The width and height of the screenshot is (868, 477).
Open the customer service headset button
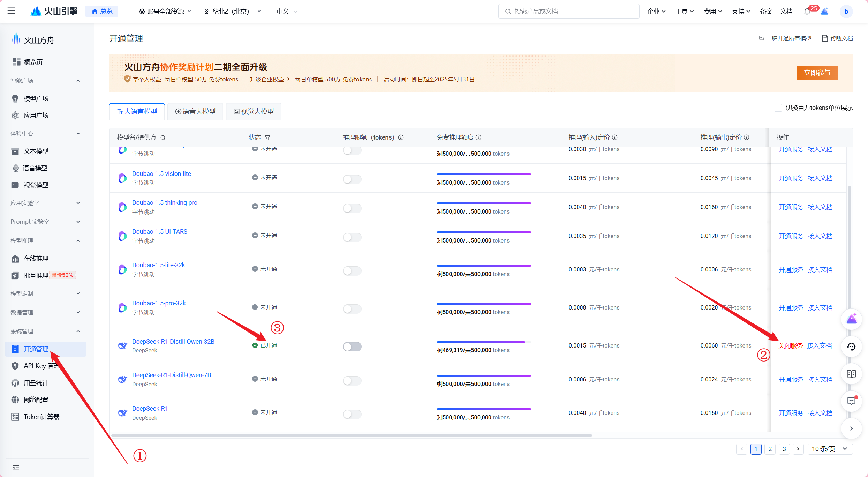(852, 346)
